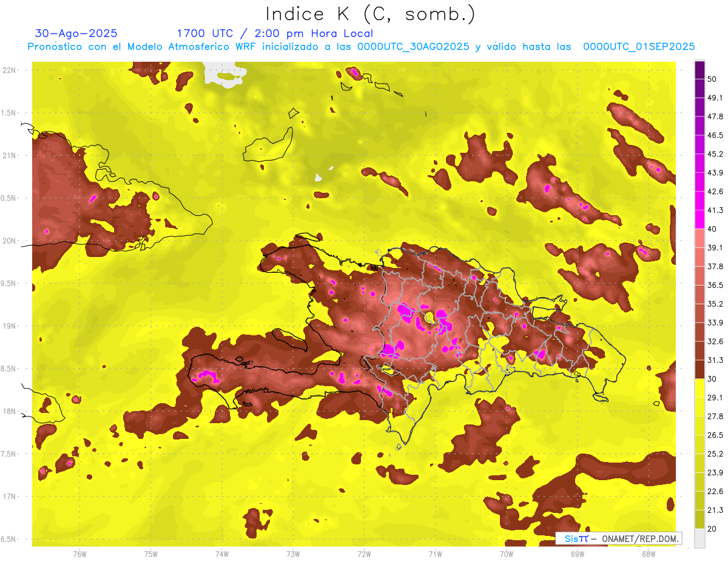Click the "37.8" color scale value

[x=715, y=266]
